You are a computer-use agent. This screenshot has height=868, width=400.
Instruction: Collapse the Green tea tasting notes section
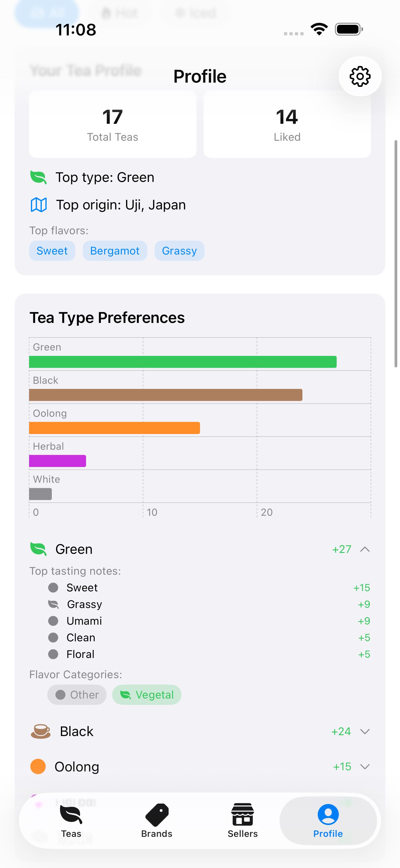[365, 549]
